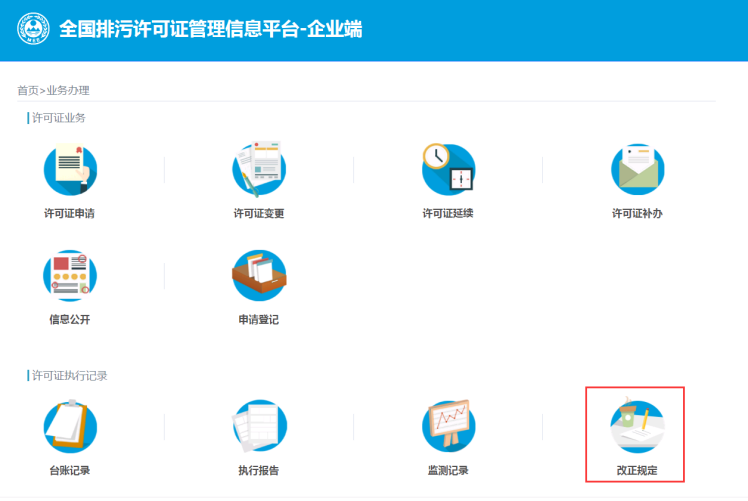
Task: Select the 许可证延续 clock icon
Action: click(448, 169)
